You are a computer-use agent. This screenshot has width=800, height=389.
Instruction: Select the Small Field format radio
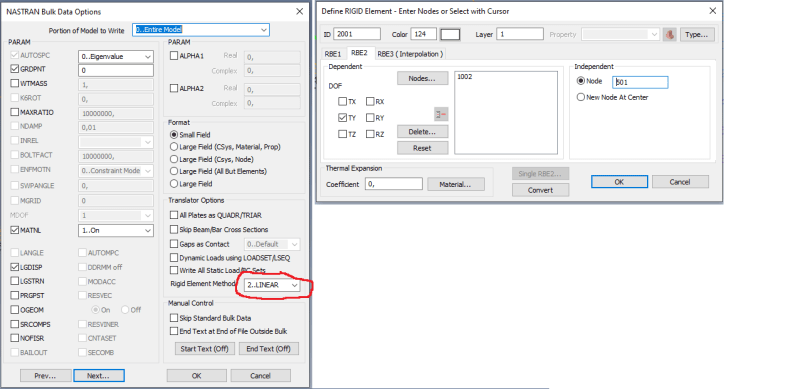[174, 135]
